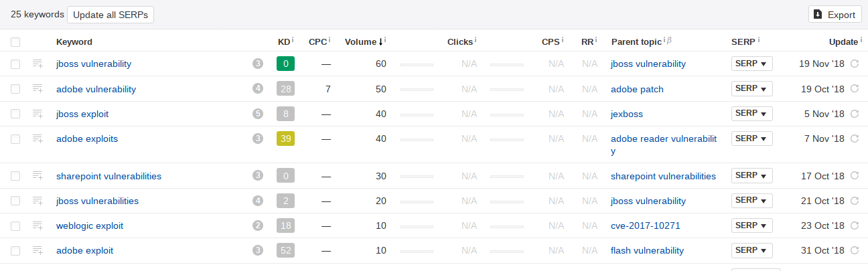Open SERP dropdown for adobe exploits
This screenshot has height=271, width=868.
(x=751, y=139)
